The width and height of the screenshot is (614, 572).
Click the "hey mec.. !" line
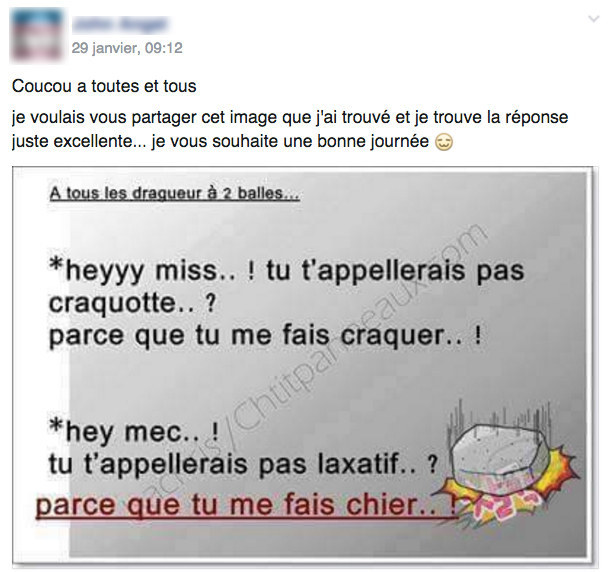tap(134, 431)
